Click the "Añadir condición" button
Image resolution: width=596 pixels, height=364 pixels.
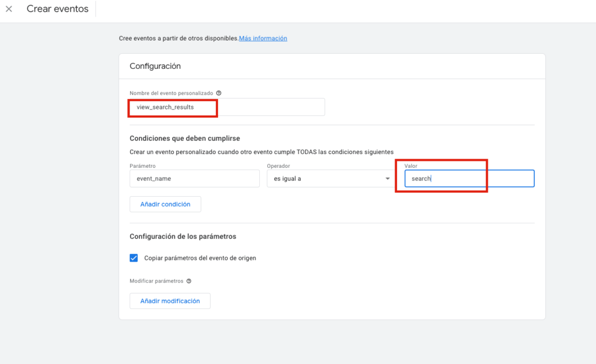click(x=165, y=204)
